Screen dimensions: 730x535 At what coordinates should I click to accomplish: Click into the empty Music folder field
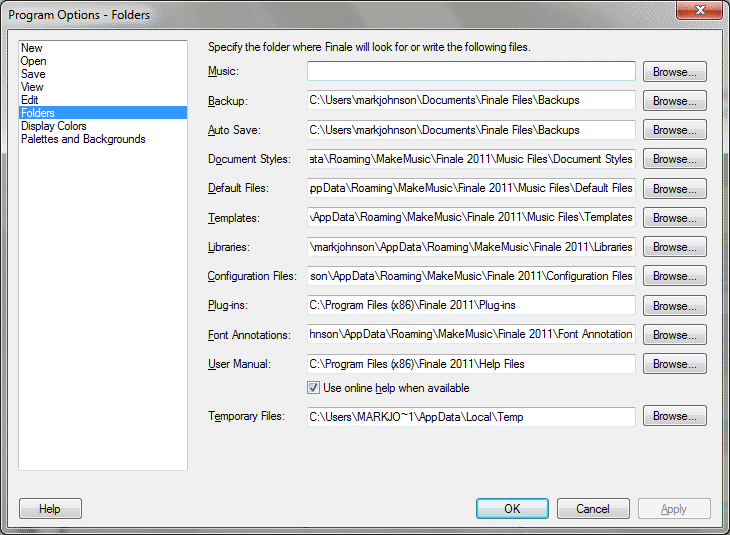pyautogui.click(x=471, y=71)
